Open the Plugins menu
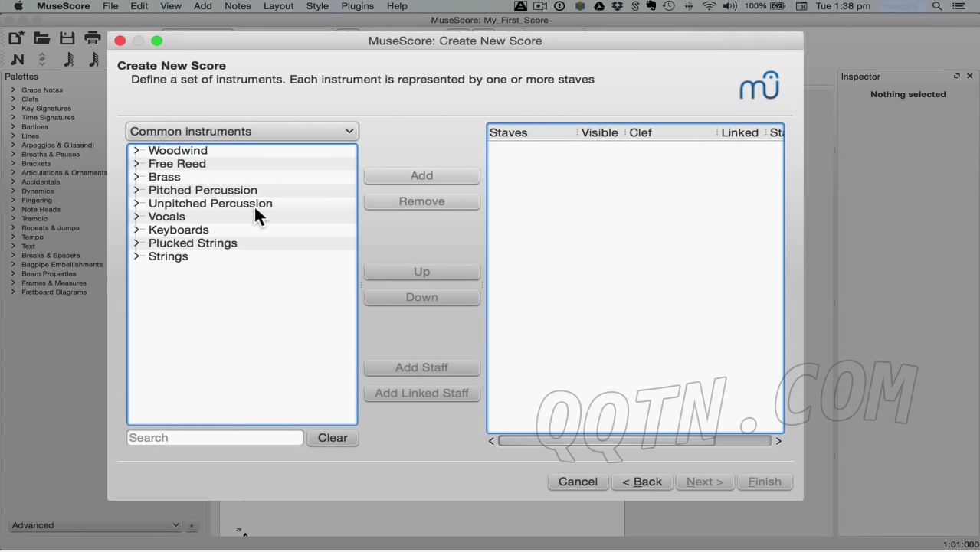Viewport: 980px width, 552px height. 357,6
